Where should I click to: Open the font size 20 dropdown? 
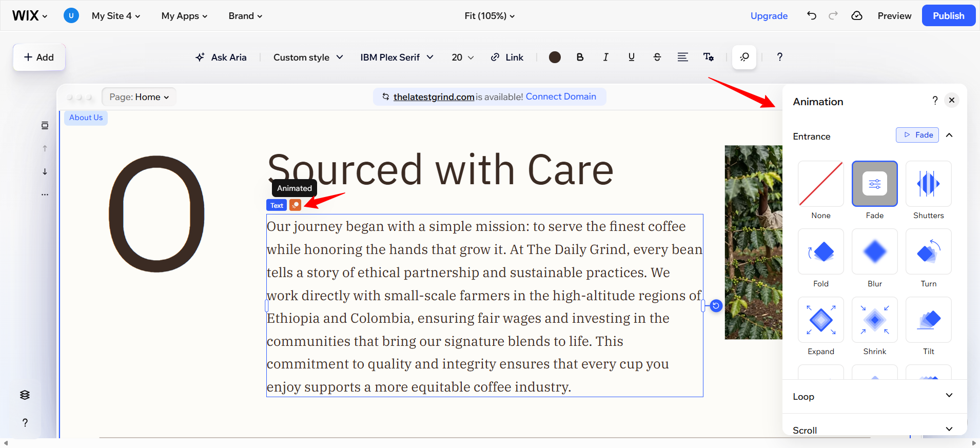[462, 57]
